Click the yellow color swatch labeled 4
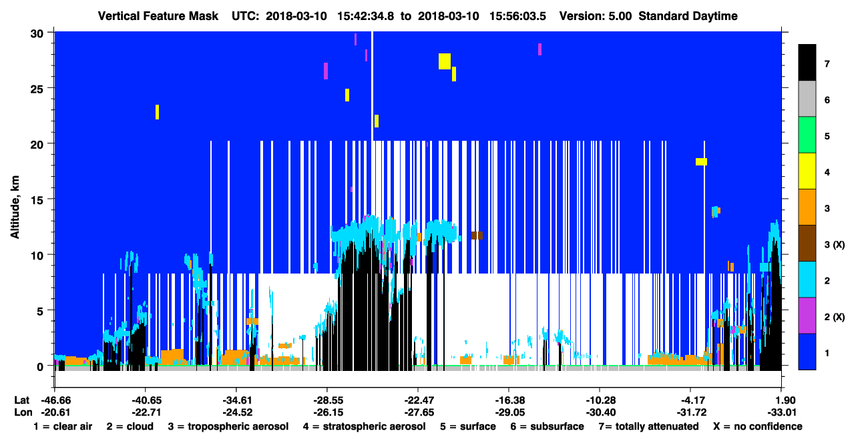 coord(807,172)
